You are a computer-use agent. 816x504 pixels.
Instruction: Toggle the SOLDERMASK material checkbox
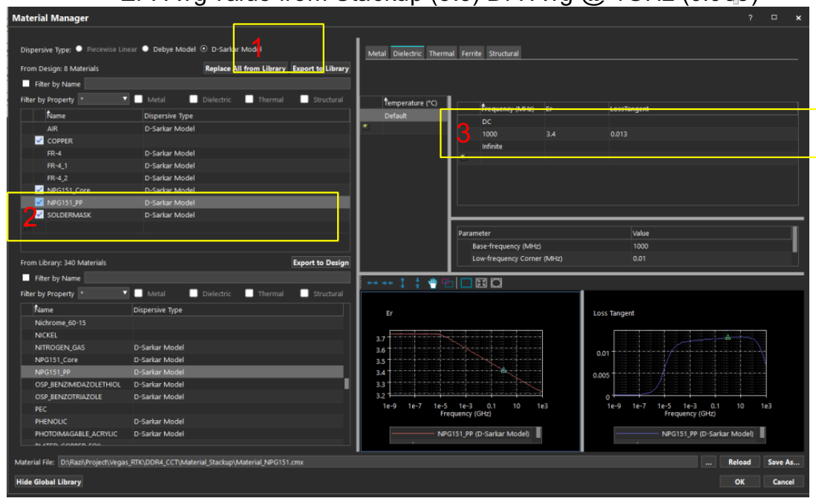coord(39,215)
